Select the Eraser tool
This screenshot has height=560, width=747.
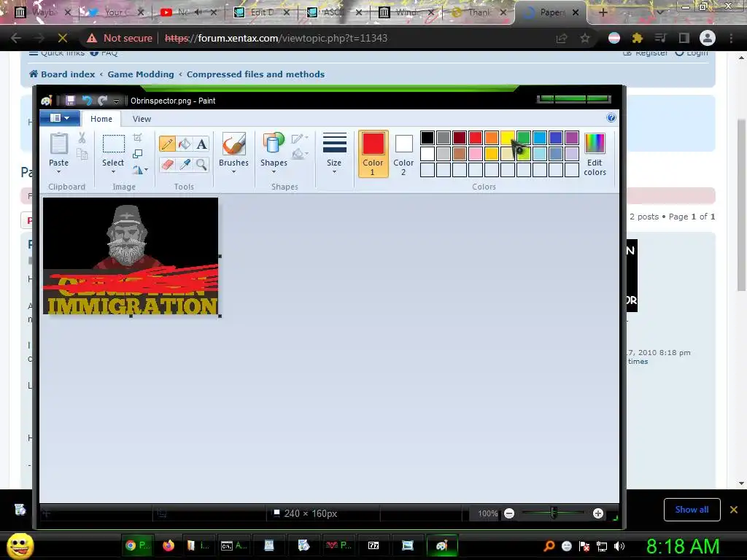coord(167,165)
